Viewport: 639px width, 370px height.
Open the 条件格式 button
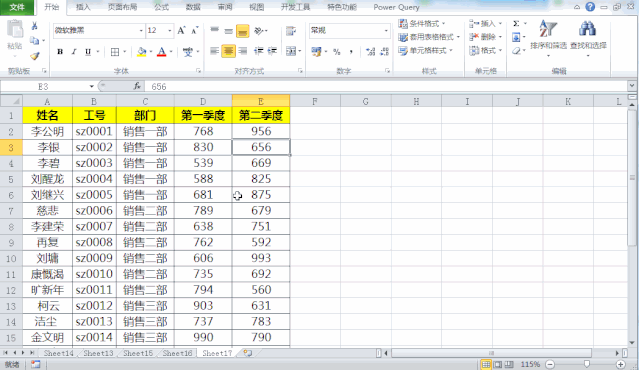pyautogui.click(x=422, y=24)
